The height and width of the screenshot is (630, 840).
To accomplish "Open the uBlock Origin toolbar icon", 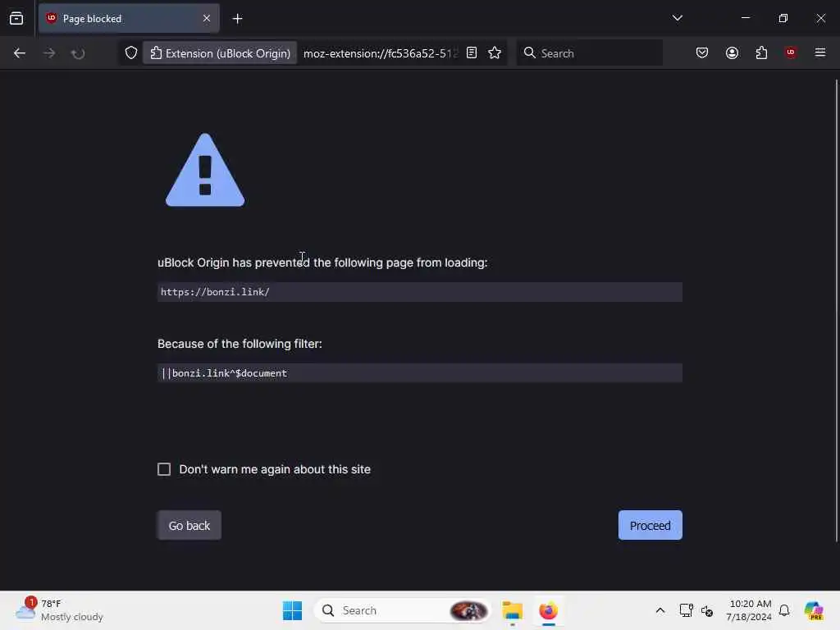I will pyautogui.click(x=790, y=52).
